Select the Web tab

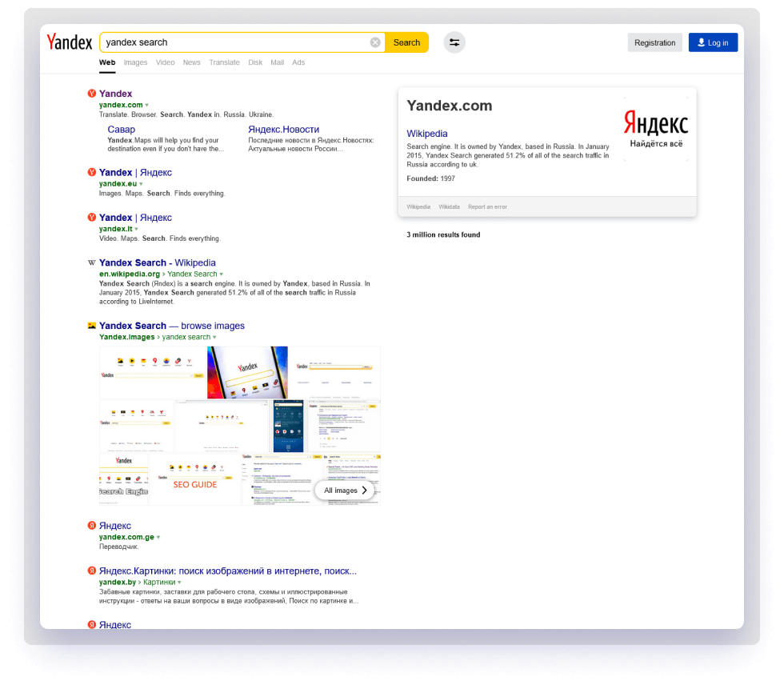coord(107,62)
